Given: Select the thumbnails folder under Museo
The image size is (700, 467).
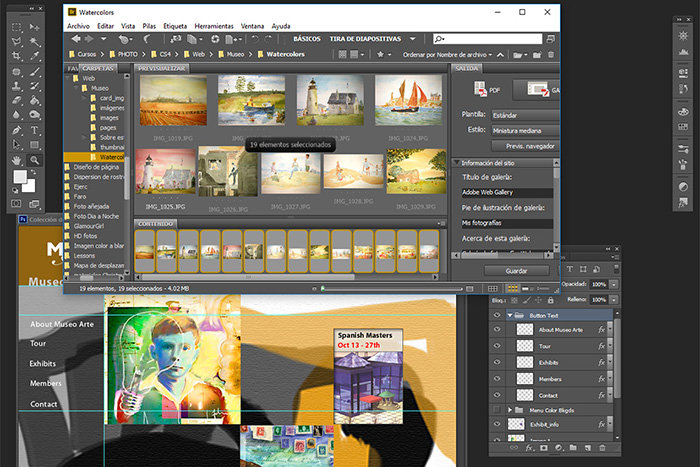Looking at the screenshot, I should point(112,147).
